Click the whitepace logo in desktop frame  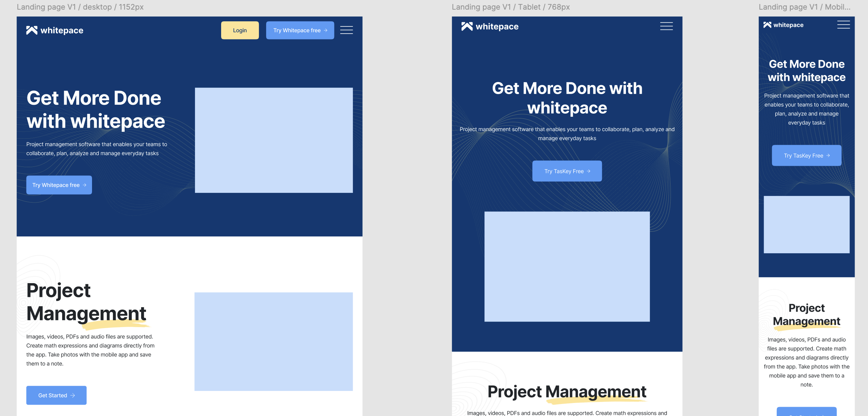point(55,30)
